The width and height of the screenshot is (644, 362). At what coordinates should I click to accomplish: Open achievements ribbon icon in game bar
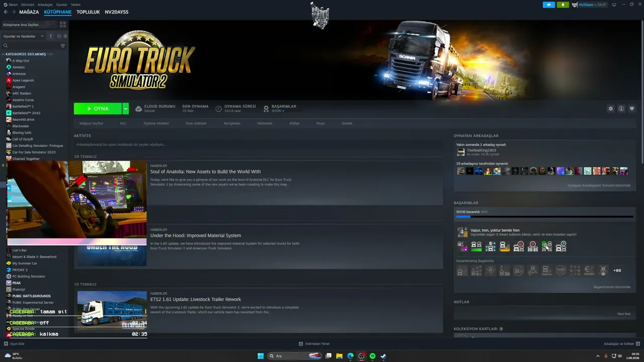[266, 109]
